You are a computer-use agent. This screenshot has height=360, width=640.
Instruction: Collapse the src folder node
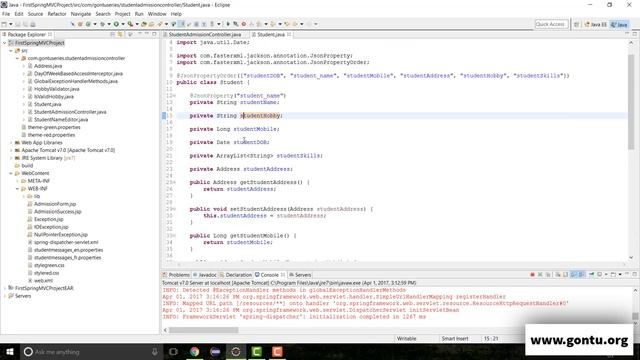(11, 51)
